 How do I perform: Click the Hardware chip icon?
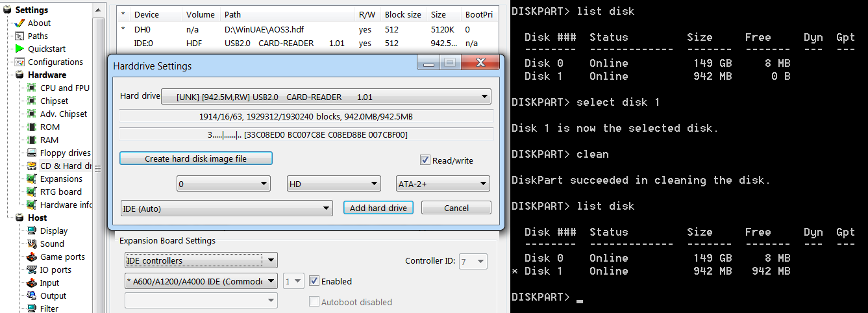tap(19, 75)
